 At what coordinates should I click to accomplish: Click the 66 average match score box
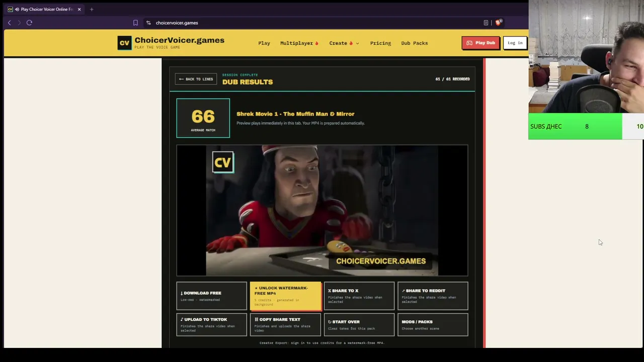(x=203, y=118)
